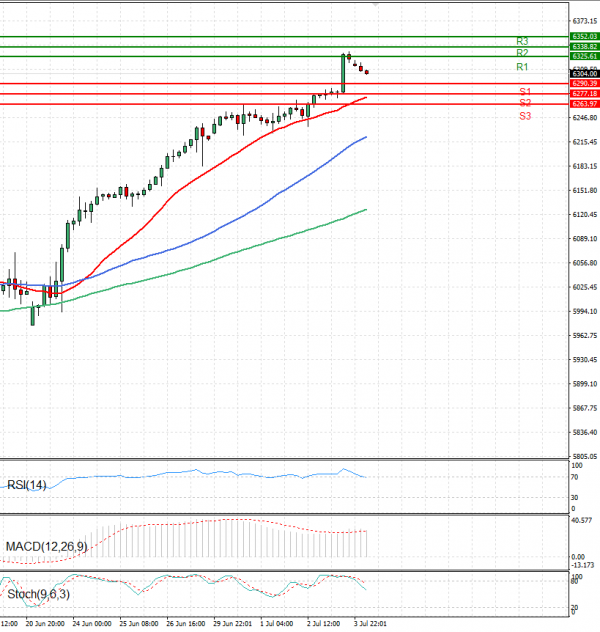This screenshot has height=632, width=600.
Task: Click the 6373.15 price axis value
Action: 585,21
